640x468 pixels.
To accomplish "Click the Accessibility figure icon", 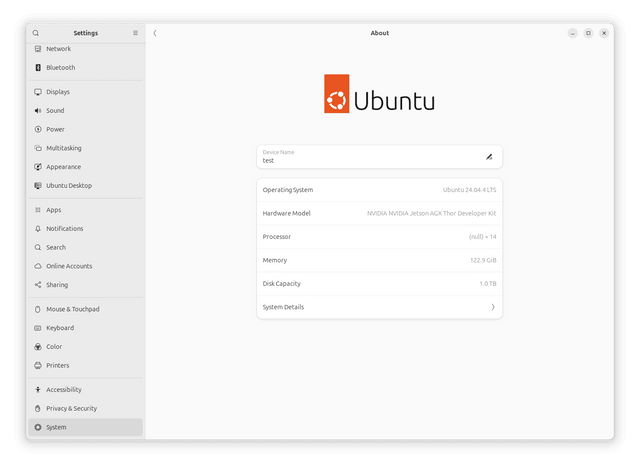I will point(38,390).
